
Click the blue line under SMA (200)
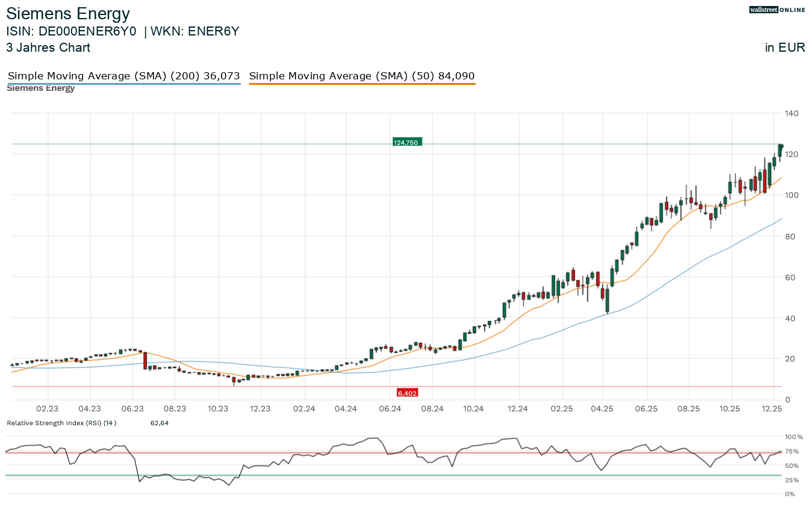click(123, 84)
